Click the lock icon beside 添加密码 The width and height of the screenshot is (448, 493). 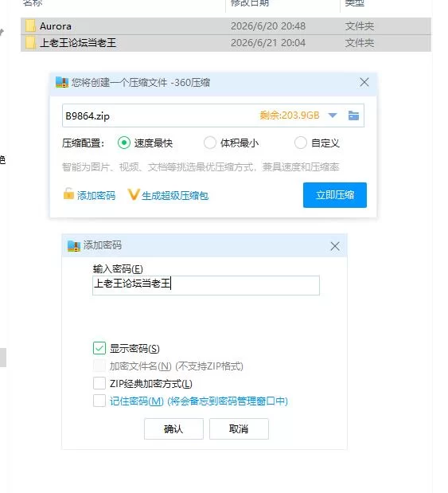click(68, 194)
